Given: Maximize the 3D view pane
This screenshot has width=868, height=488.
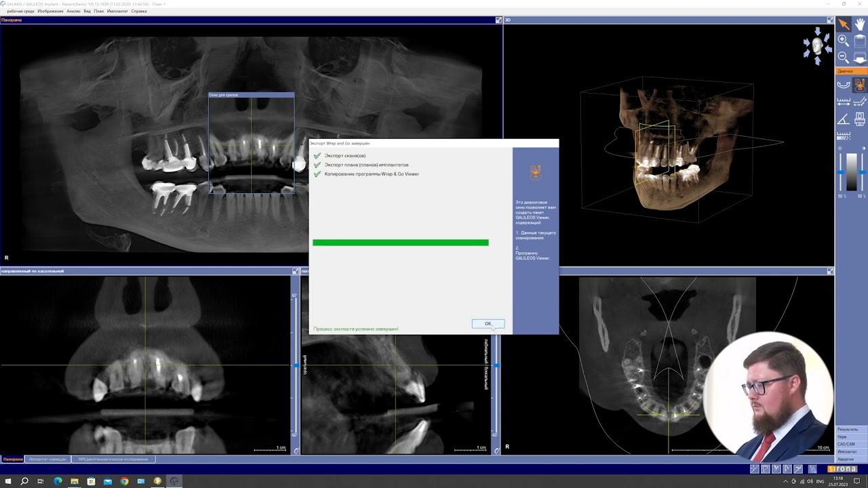Looking at the screenshot, I should pyautogui.click(x=830, y=20).
